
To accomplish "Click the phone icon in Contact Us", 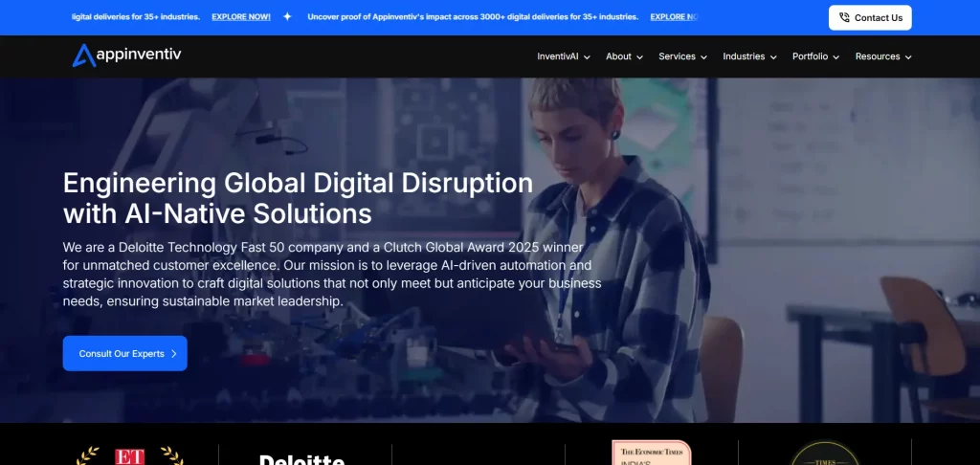I will coord(844,17).
